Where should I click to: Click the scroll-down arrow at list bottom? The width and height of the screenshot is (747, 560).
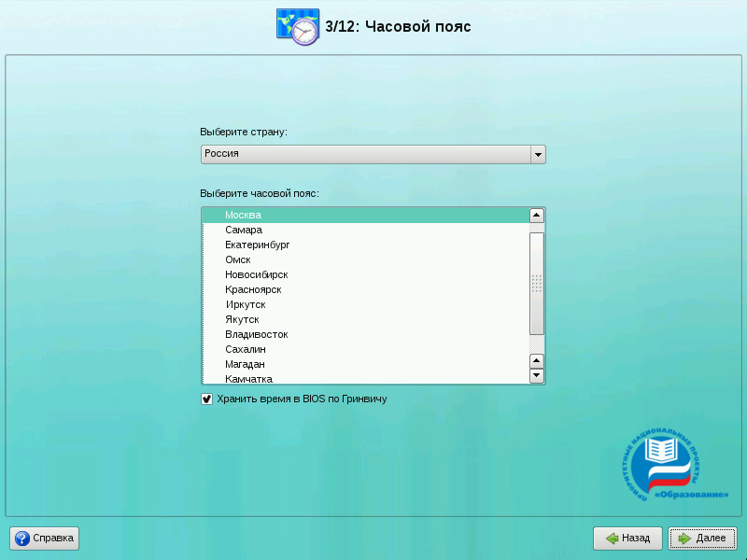(x=537, y=376)
